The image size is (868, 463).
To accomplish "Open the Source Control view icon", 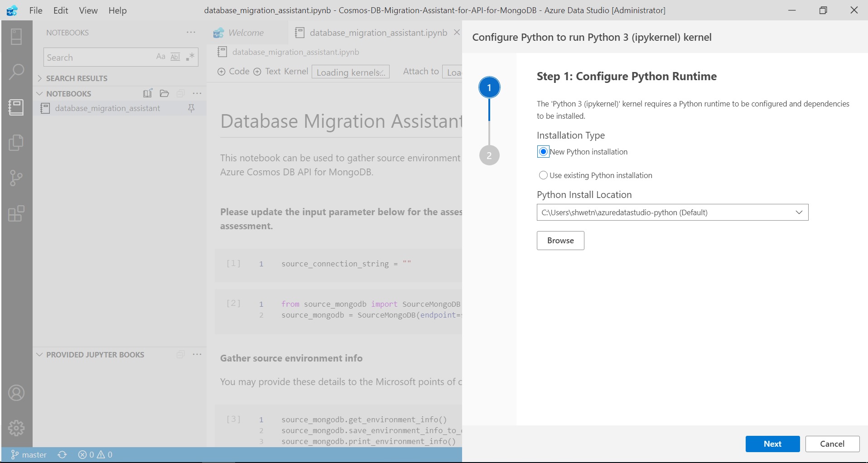I will tap(16, 178).
